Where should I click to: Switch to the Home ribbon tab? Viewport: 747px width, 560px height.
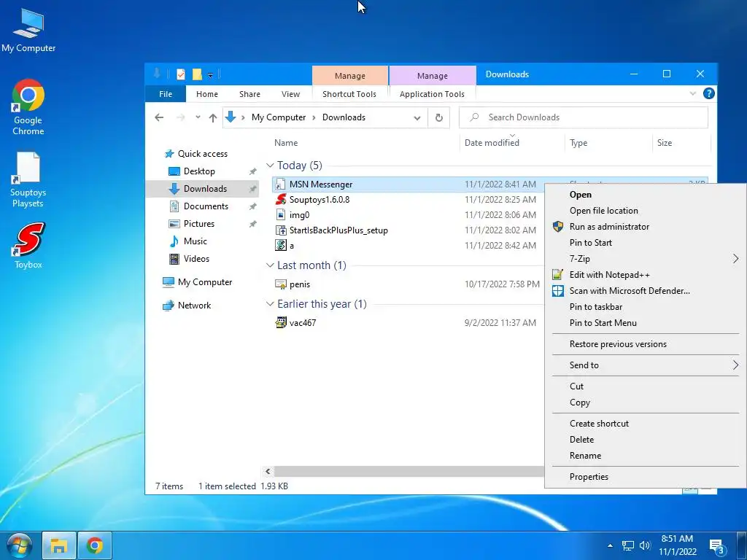coord(206,94)
